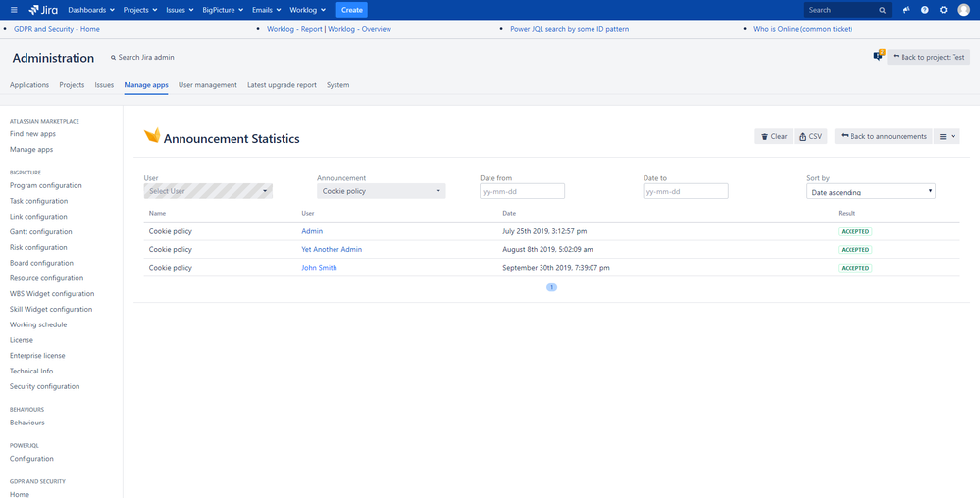This screenshot has height=498, width=980.
Task: Open Latest upgrade report tab
Action: [x=282, y=85]
